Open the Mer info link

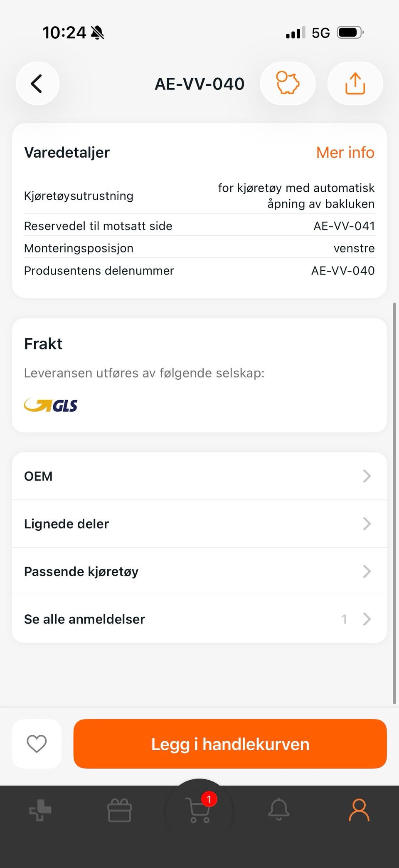click(345, 153)
